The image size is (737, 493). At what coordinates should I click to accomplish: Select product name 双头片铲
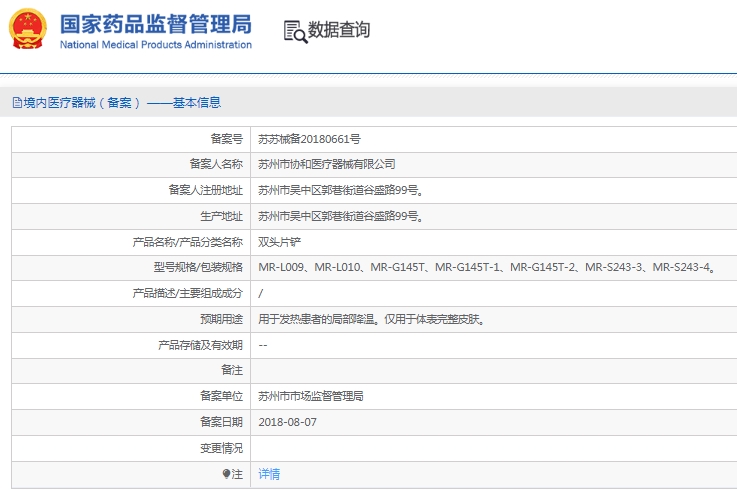(279, 242)
